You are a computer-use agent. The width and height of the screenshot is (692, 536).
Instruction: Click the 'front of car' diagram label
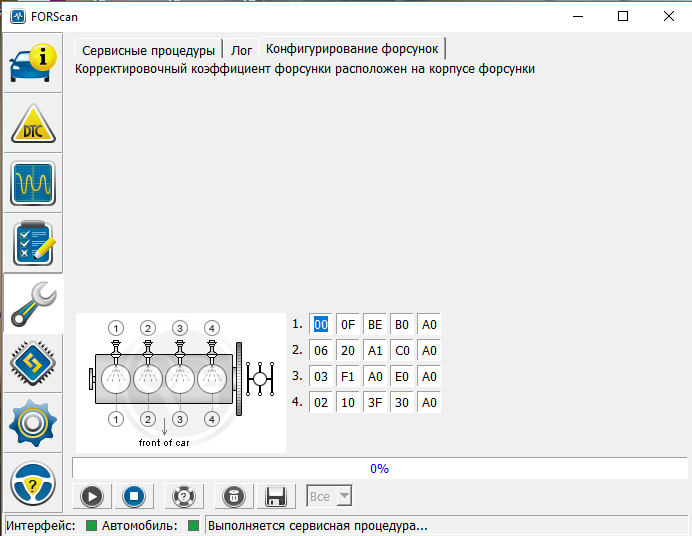pos(164,442)
